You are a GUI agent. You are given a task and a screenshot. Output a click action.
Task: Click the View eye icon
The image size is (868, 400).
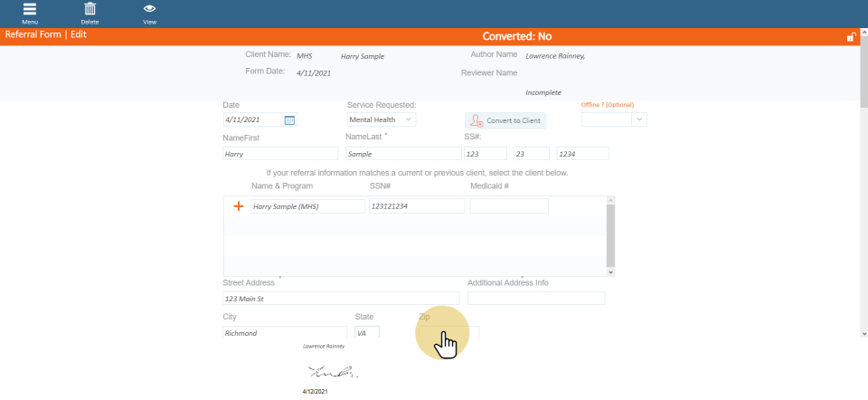[x=149, y=11]
